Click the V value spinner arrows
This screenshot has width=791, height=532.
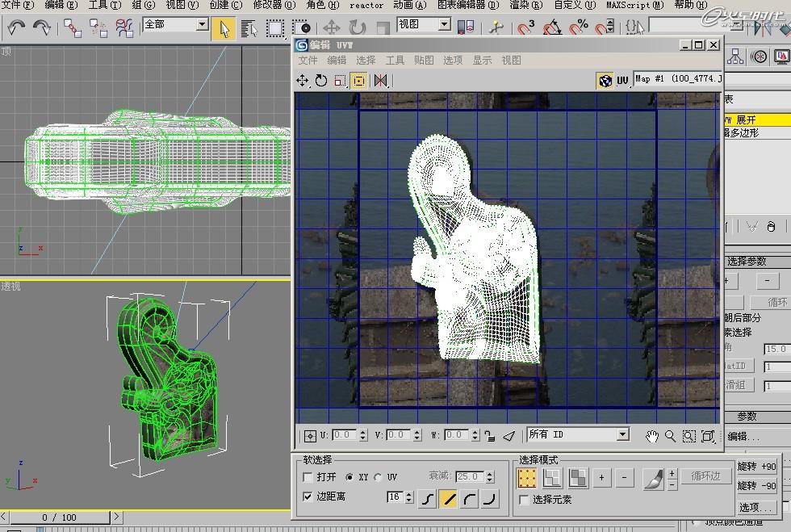click(417, 435)
